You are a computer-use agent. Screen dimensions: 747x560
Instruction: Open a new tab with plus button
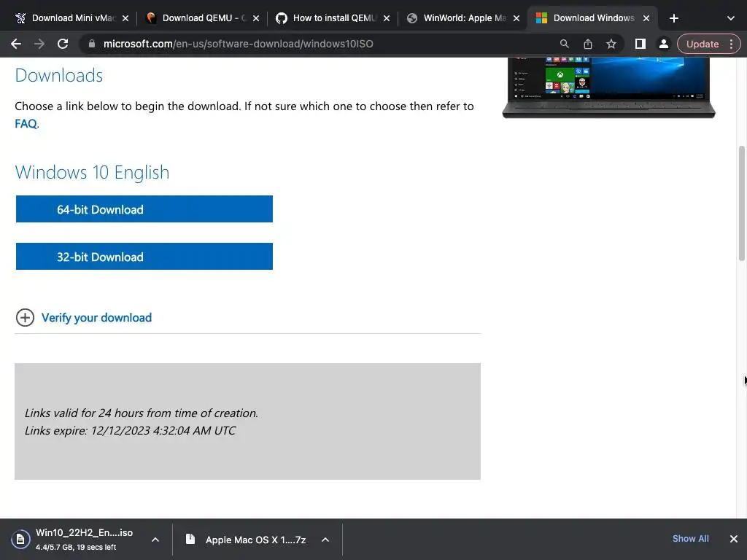[673, 18]
